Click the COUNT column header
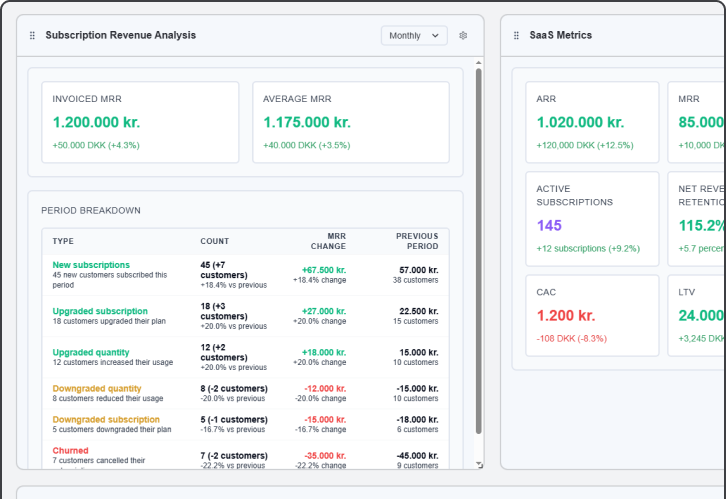This screenshot has height=499, width=726. click(x=214, y=241)
